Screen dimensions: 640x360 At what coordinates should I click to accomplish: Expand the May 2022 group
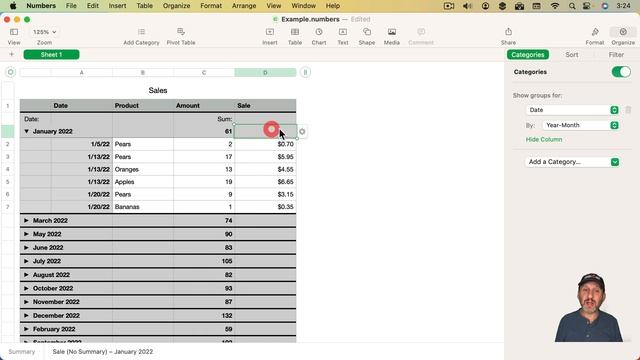[x=27, y=234]
